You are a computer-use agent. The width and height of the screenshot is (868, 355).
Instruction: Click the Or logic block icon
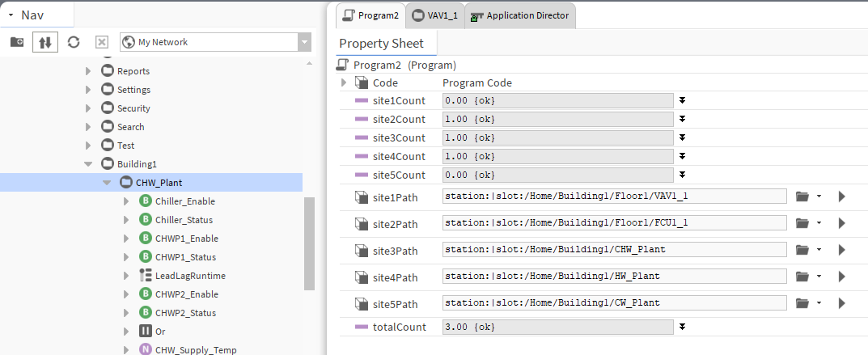point(146,332)
